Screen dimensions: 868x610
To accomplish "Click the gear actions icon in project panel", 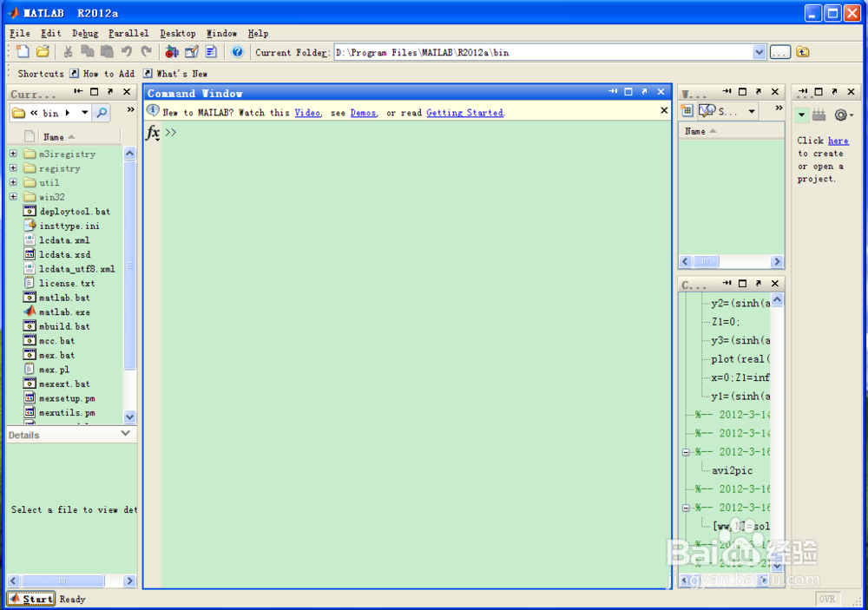I will click(841, 115).
